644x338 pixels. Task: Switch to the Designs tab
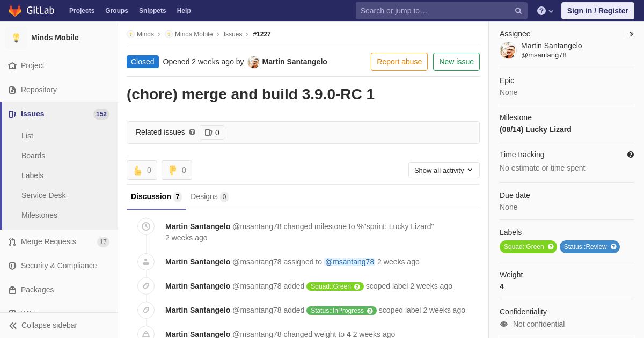coord(209,196)
